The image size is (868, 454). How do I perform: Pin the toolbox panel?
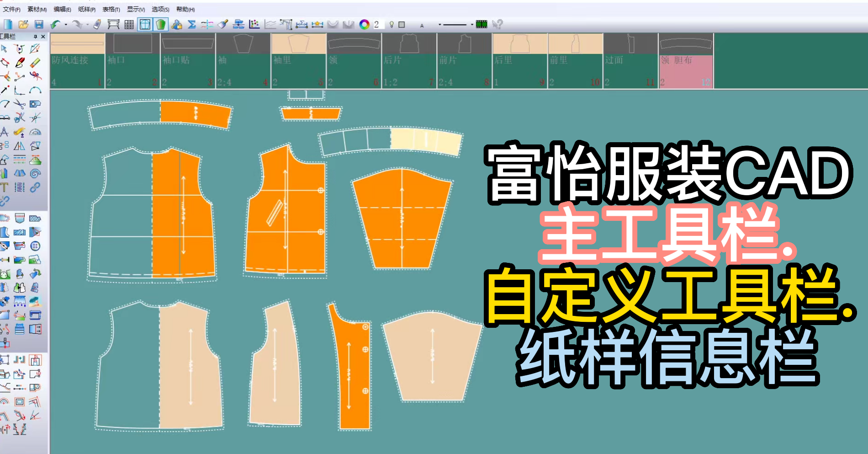pos(35,37)
